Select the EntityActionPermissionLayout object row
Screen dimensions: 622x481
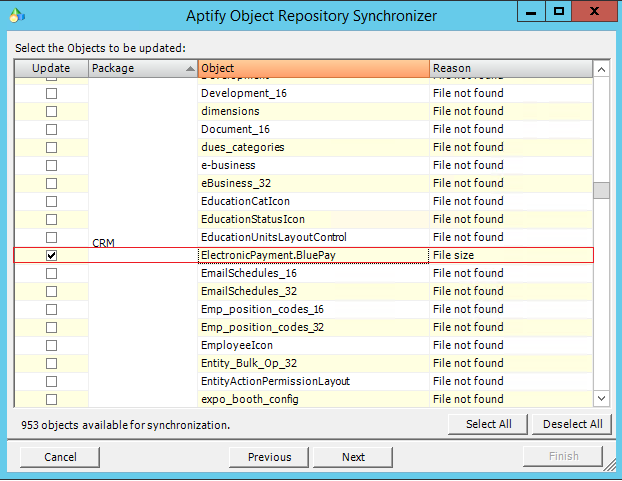313,381
